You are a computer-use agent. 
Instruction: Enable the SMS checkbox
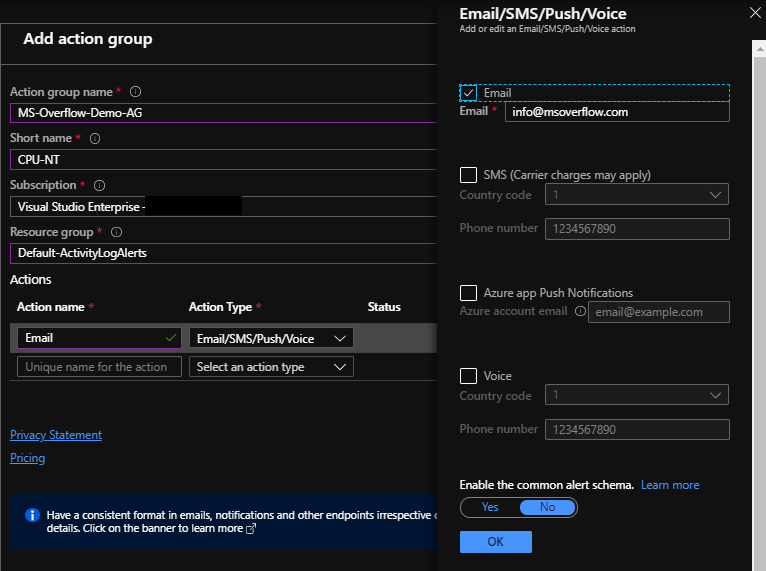(x=468, y=175)
